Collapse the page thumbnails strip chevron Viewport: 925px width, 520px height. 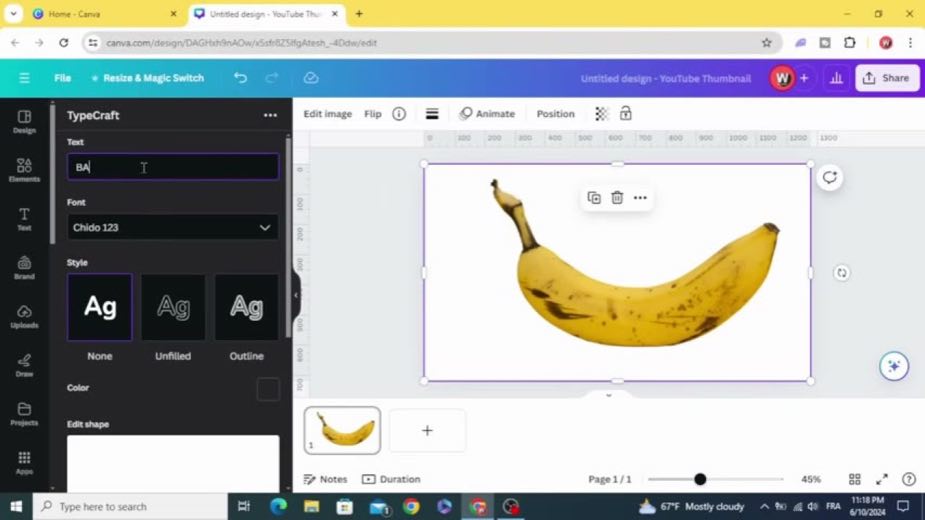pos(609,395)
